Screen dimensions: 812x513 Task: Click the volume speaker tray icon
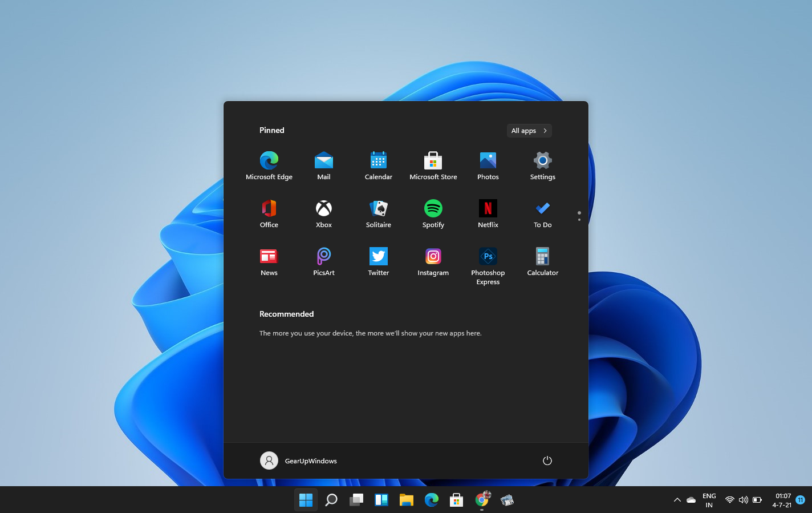point(744,500)
